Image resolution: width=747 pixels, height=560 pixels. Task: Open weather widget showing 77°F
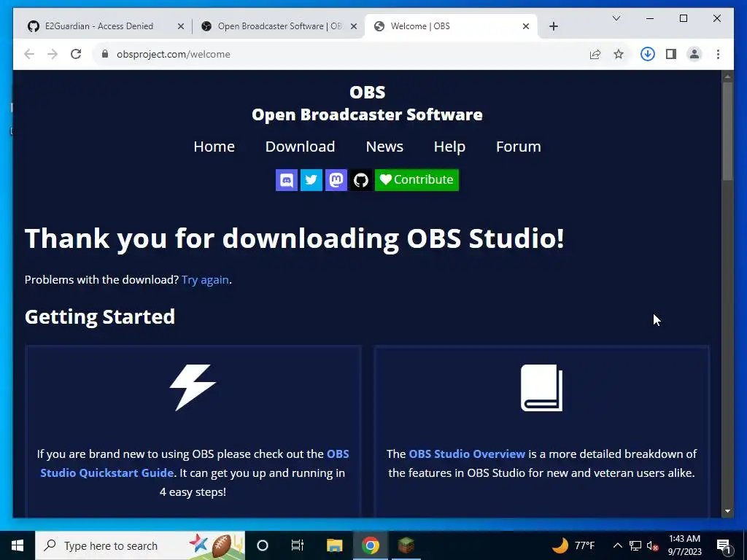point(573,545)
